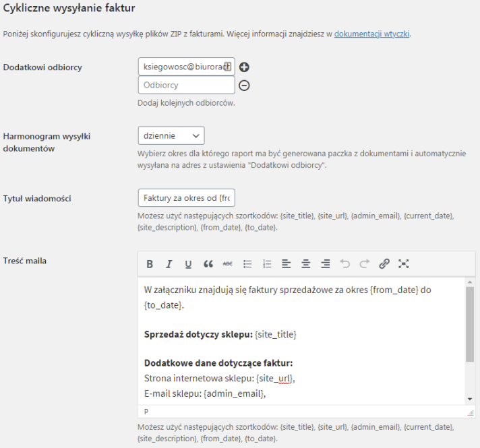The height and width of the screenshot is (448, 480).
Task: Redo edit in mail editor
Action: point(364,264)
